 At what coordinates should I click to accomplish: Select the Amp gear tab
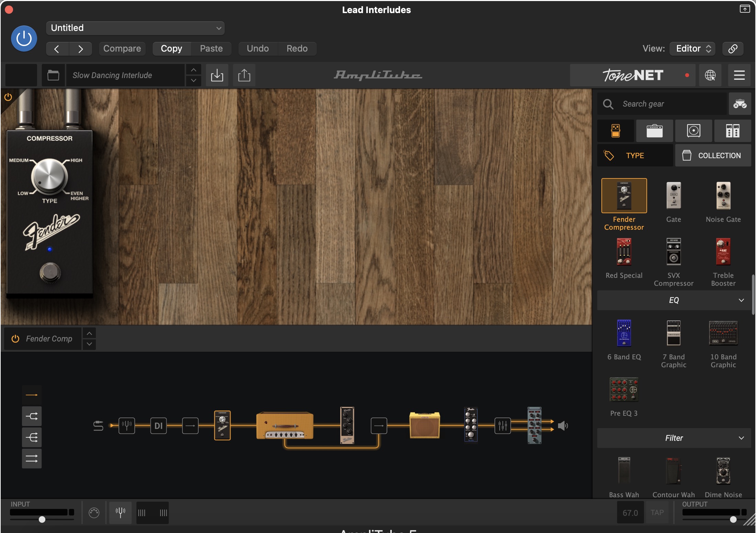pyautogui.click(x=654, y=131)
